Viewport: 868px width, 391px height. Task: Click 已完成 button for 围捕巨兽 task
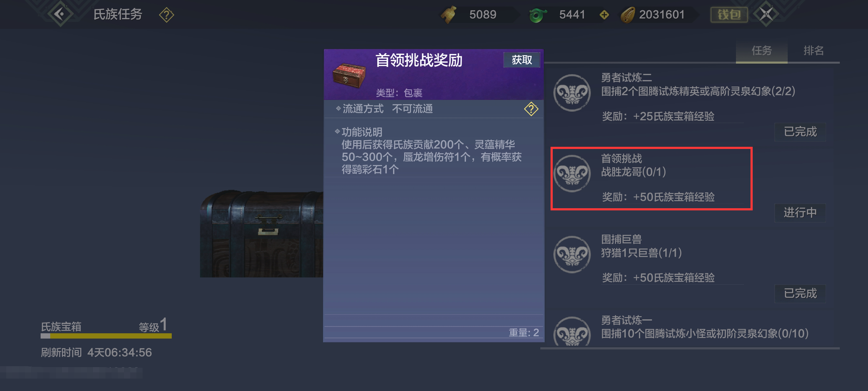click(x=800, y=293)
